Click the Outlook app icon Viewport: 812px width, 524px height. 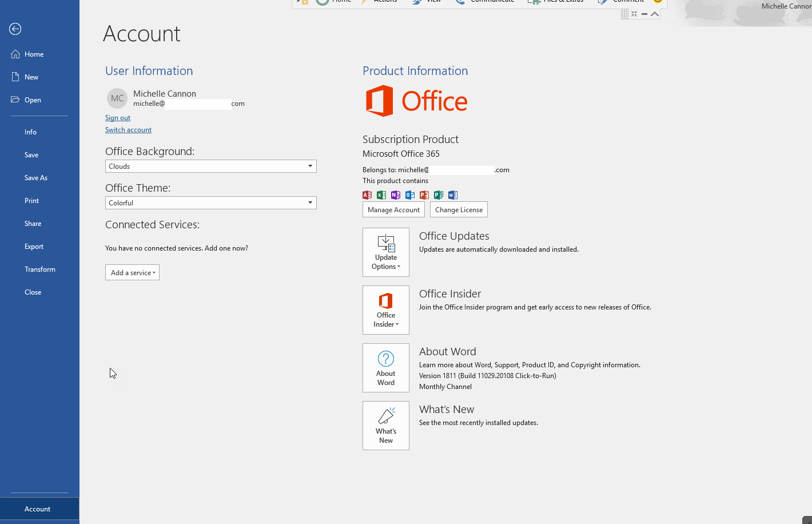[410, 195]
